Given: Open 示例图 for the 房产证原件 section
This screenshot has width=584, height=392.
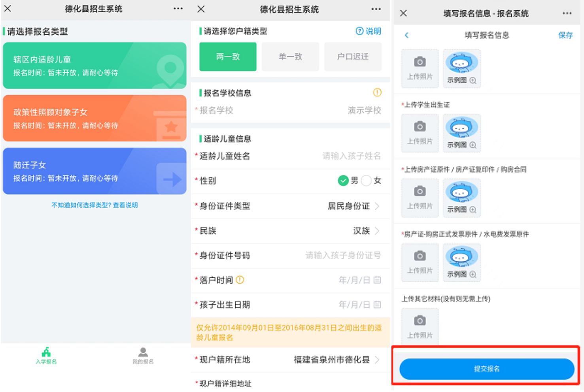Looking at the screenshot, I should coord(461,198).
